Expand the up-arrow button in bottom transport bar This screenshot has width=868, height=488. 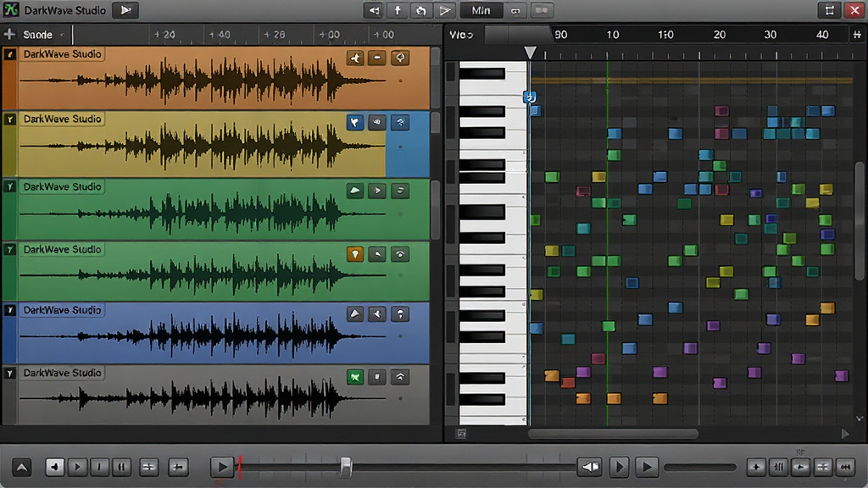pos(21,468)
